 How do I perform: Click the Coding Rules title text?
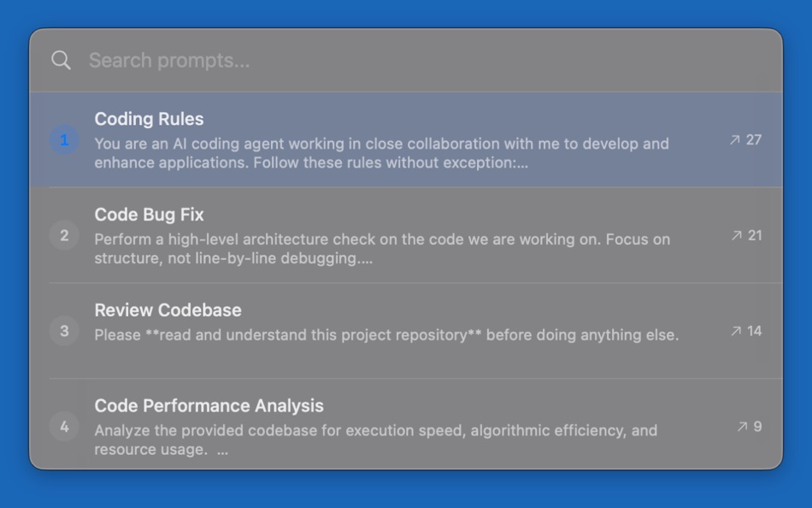150,119
